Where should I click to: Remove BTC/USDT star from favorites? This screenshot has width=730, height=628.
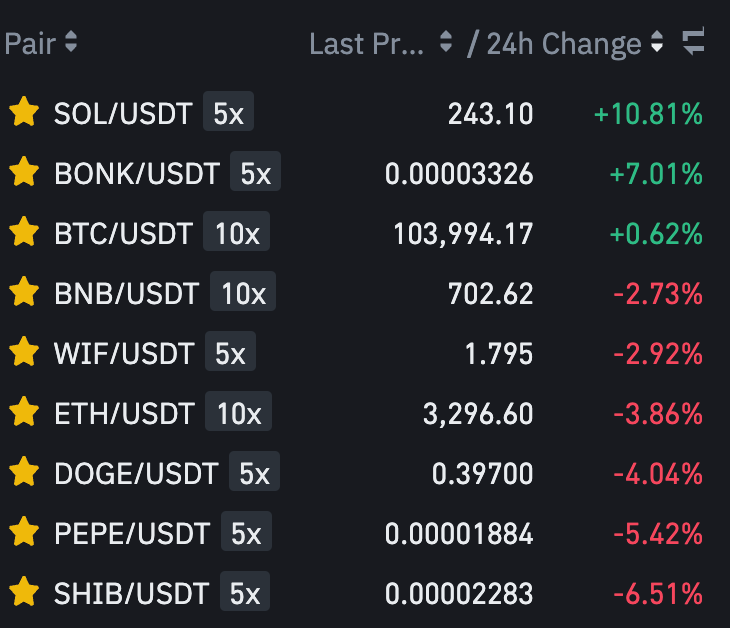tap(24, 232)
